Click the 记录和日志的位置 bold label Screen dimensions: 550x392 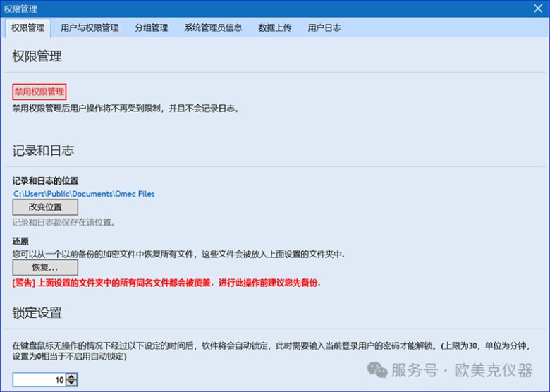(x=45, y=181)
